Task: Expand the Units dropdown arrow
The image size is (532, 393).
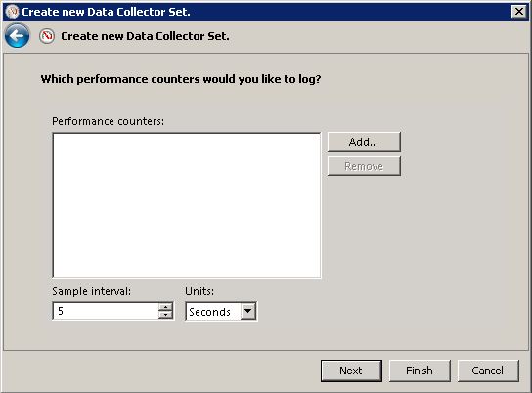Action: [x=248, y=311]
